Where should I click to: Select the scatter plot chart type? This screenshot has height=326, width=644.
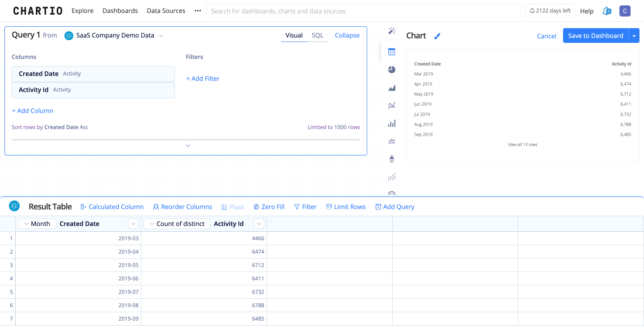392,177
